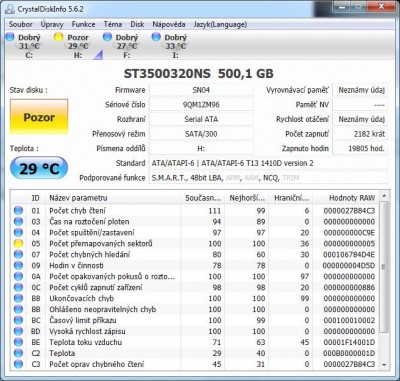
Task: Click row text Hodin v činnosti
Action: pos(76,266)
